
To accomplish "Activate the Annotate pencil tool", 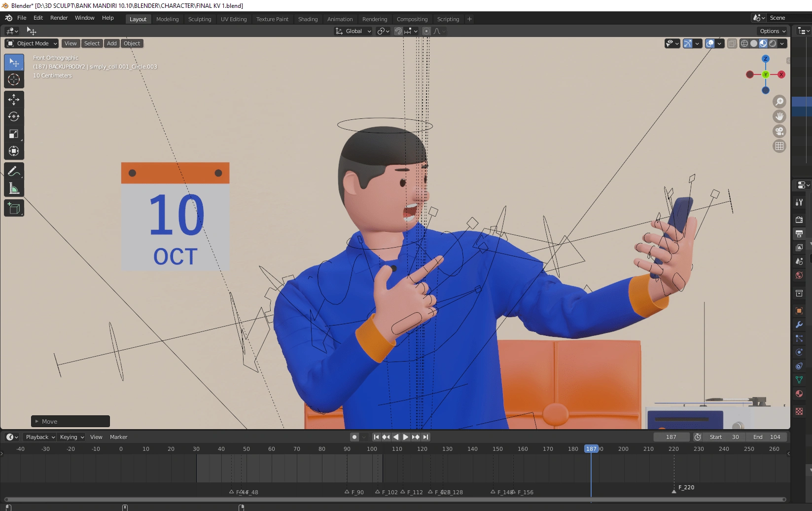I will point(14,171).
